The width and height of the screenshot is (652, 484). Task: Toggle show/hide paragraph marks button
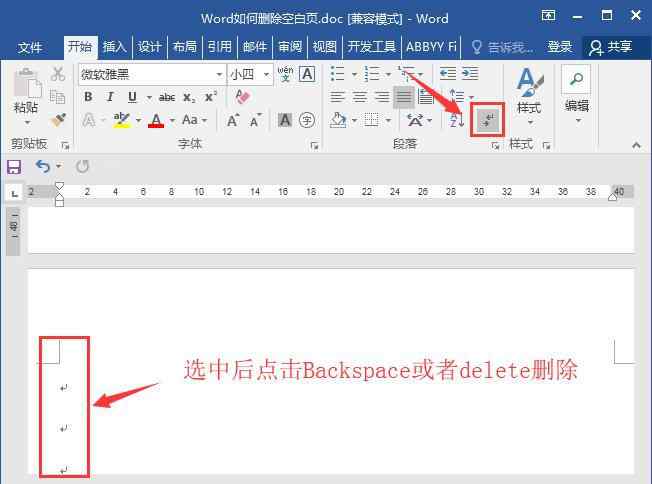tap(487, 120)
